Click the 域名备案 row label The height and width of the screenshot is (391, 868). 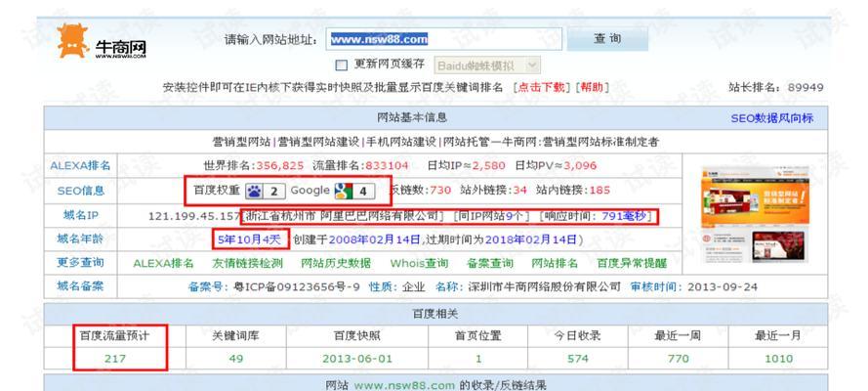click(x=80, y=286)
